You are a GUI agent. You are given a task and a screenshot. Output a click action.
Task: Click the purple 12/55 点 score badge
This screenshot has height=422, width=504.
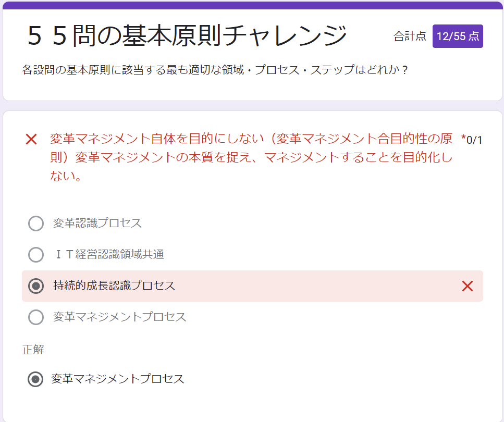pyautogui.click(x=458, y=36)
